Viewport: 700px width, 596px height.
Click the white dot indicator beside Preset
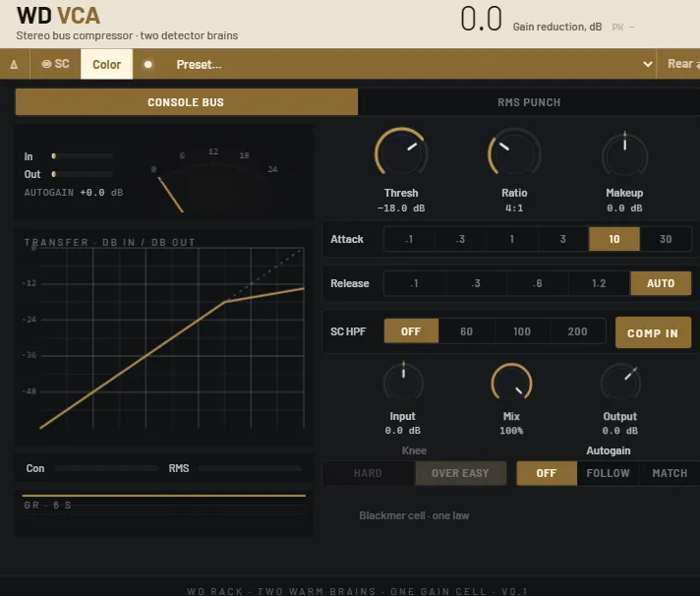[148, 65]
